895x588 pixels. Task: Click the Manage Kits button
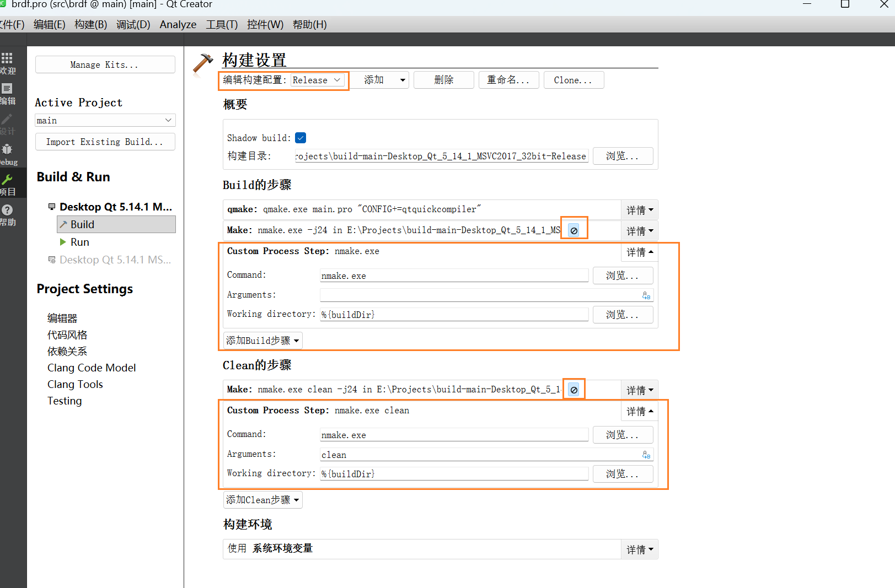pos(105,64)
